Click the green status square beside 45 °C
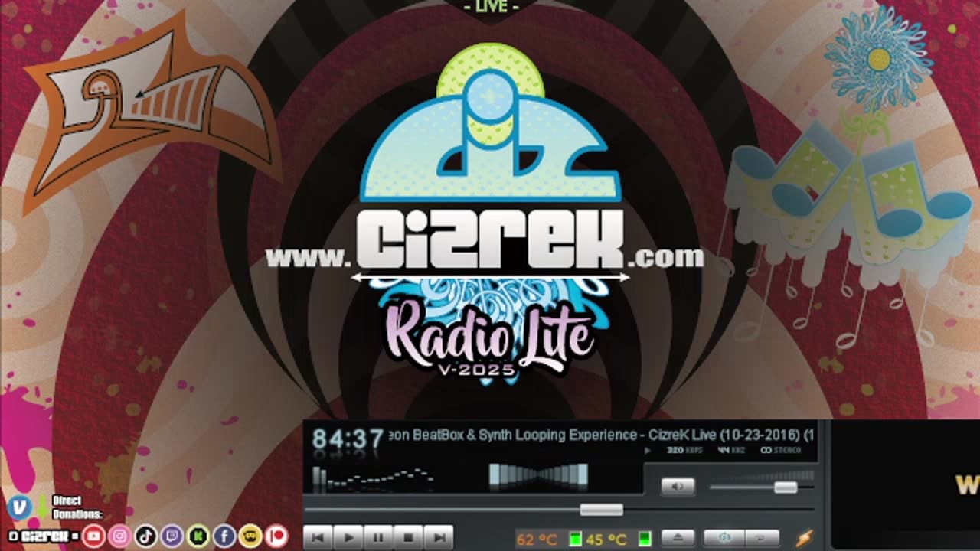The width and height of the screenshot is (980, 551). click(x=645, y=540)
